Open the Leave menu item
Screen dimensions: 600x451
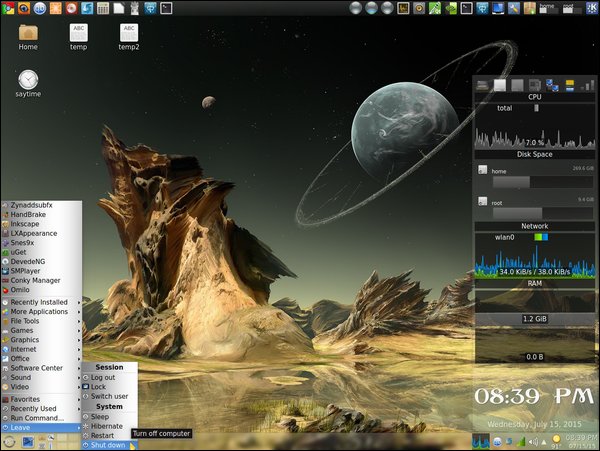[41, 428]
